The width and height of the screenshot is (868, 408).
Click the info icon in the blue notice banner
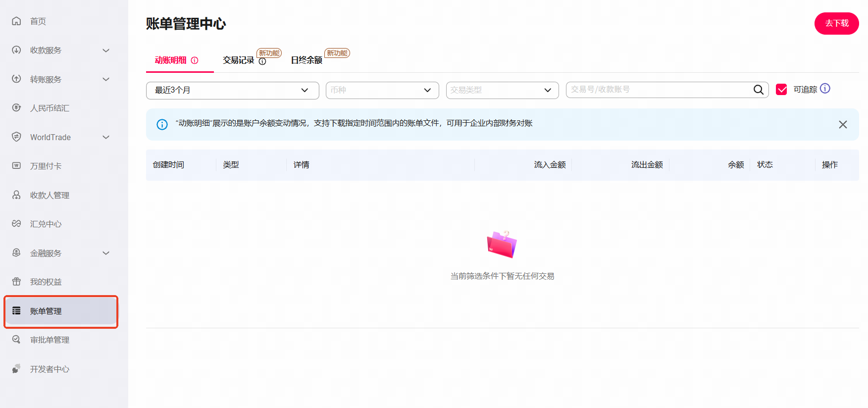click(x=162, y=124)
